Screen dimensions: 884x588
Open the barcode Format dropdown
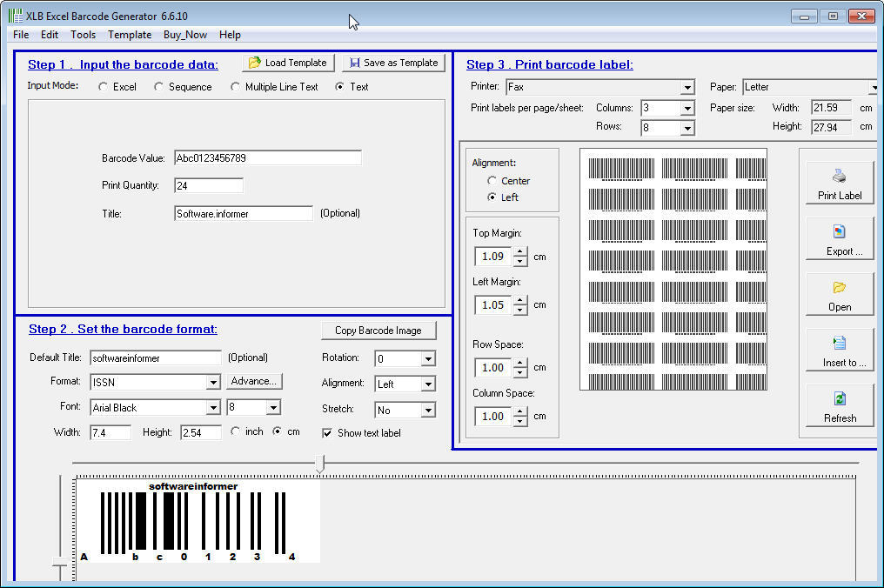click(213, 383)
